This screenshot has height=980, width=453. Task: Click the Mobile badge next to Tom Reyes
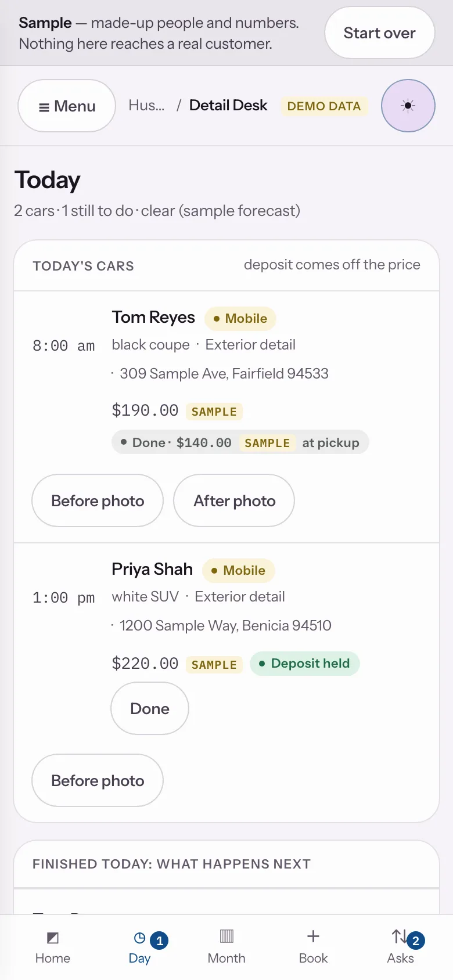click(240, 318)
